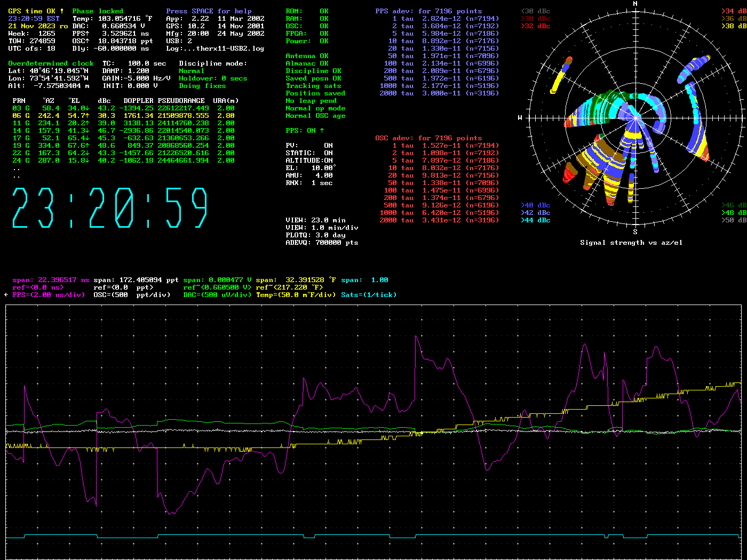747x560 pixels.
Task: Select the '>38 dB' yellow legend entry
Action: tap(734, 26)
